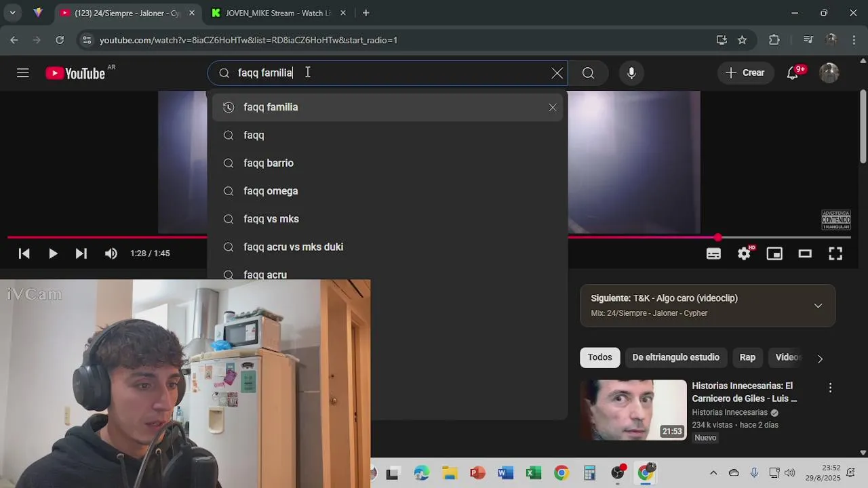
Task: Open the YouTube hamburger guide menu
Action: pos(23,73)
